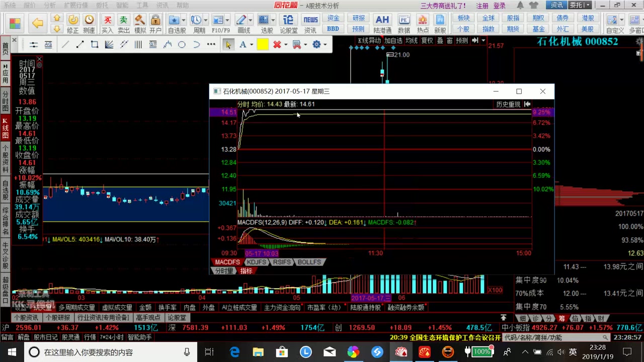This screenshot has height=362, width=644.
Task: Toggle 均线 moving average display
Action: 412,40
